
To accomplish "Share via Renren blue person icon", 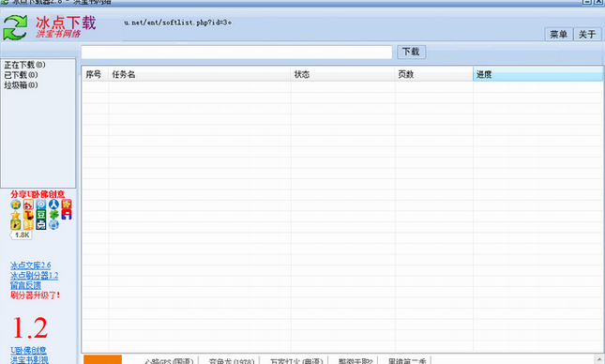I will tap(53, 205).
